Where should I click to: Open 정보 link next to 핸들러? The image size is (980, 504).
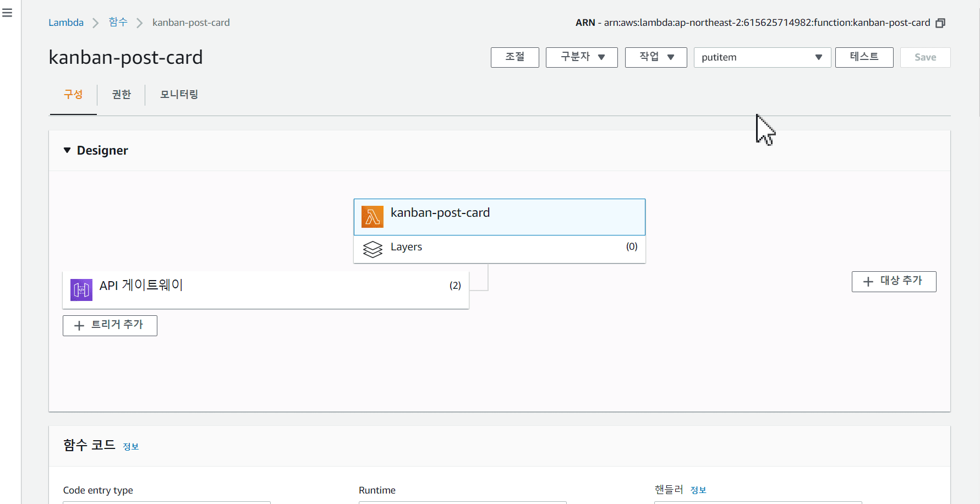click(x=698, y=490)
